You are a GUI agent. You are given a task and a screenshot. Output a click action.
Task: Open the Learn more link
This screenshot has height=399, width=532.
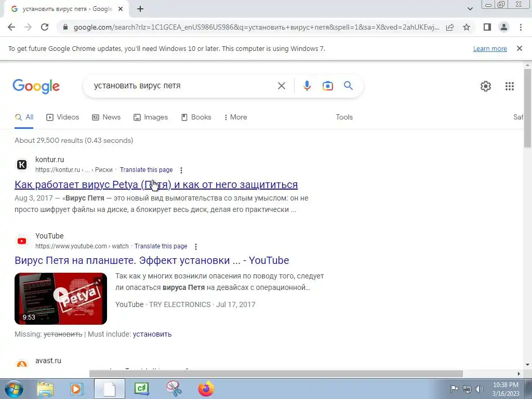point(490,48)
